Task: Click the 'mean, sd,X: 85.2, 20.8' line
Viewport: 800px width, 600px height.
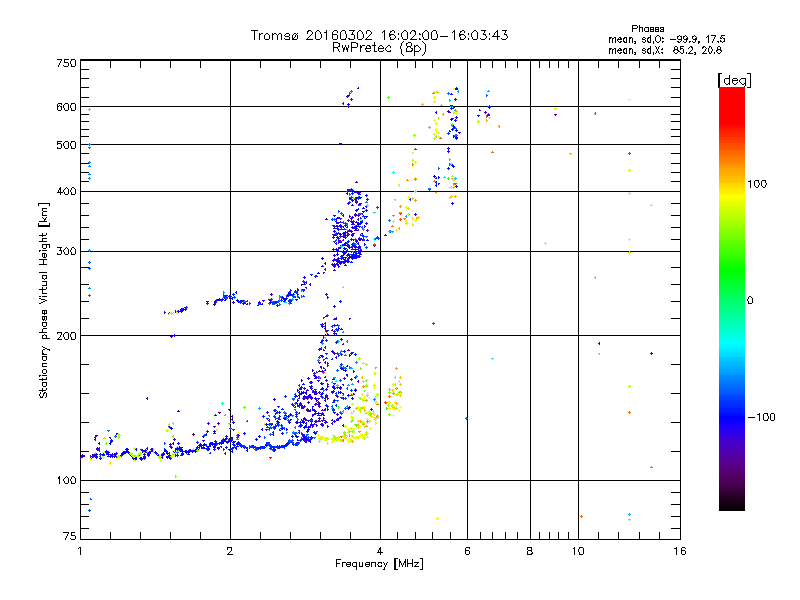Action: [x=665, y=50]
